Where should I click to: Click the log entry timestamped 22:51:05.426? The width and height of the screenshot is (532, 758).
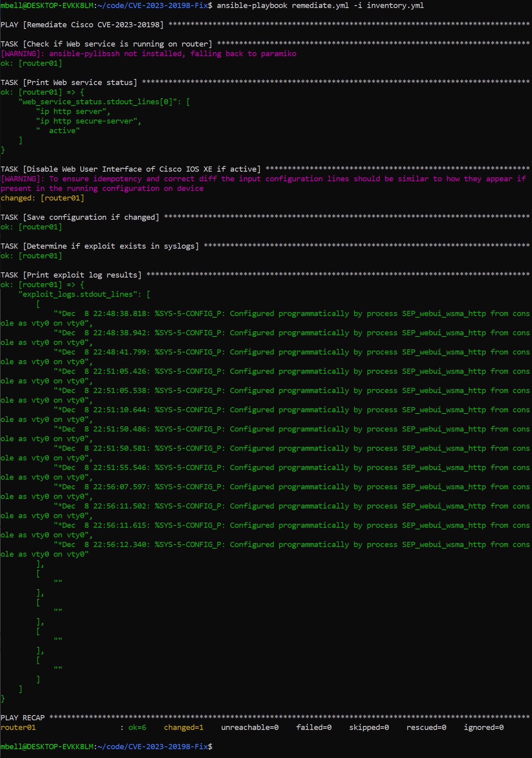pyautogui.click(x=265, y=376)
